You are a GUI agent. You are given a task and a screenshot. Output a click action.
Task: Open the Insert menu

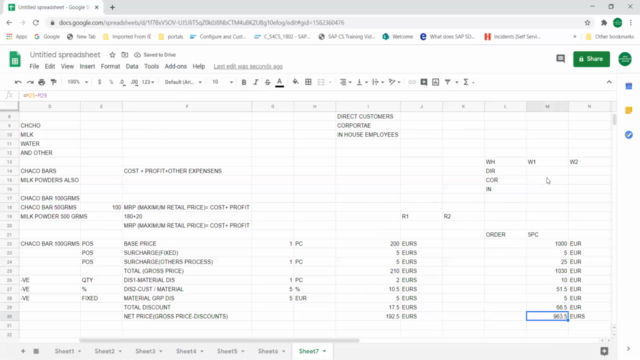(87, 66)
